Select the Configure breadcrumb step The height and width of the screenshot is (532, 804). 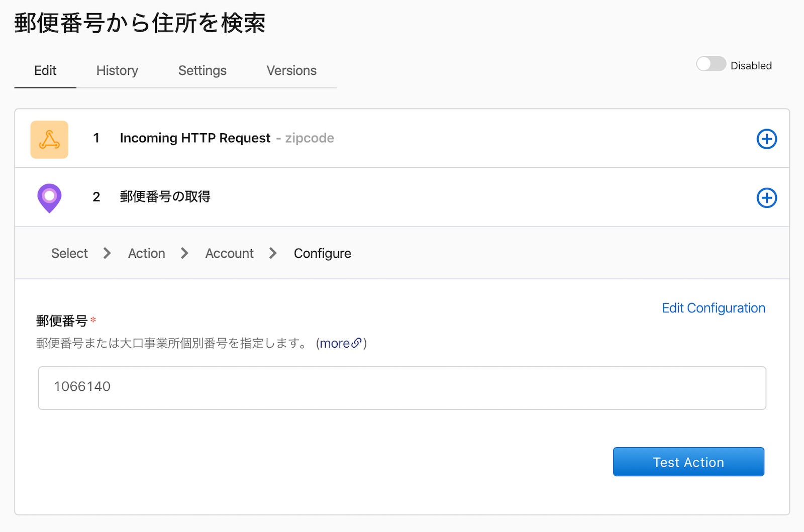pos(322,253)
